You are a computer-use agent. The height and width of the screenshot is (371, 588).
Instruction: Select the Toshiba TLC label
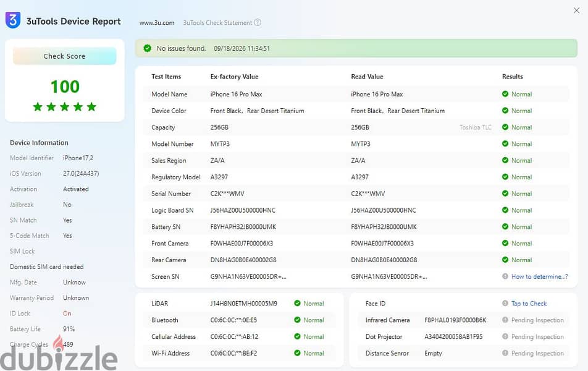(476, 127)
